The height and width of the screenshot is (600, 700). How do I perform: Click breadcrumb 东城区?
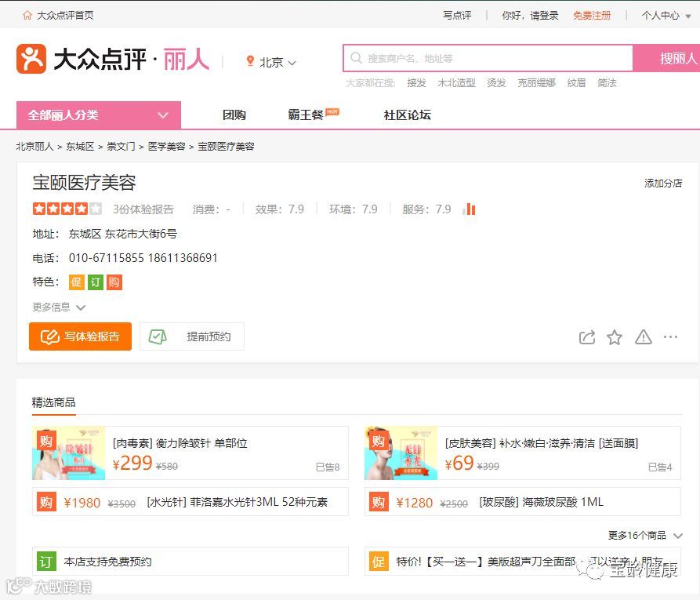pos(81,147)
